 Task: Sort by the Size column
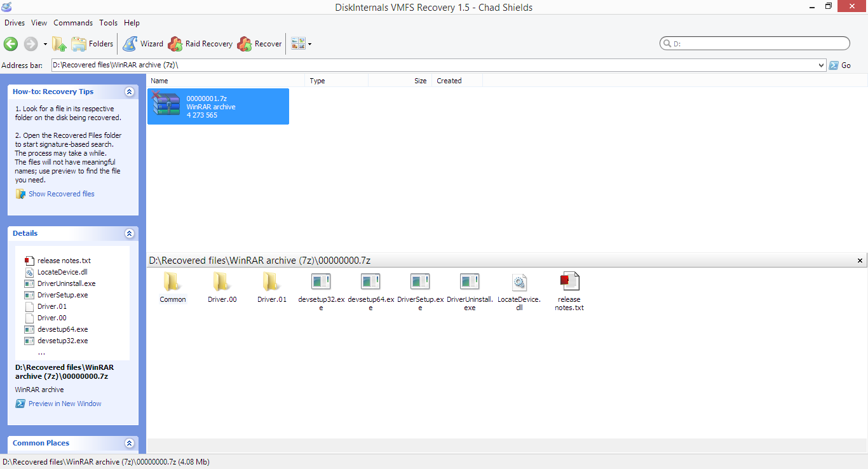pos(400,81)
